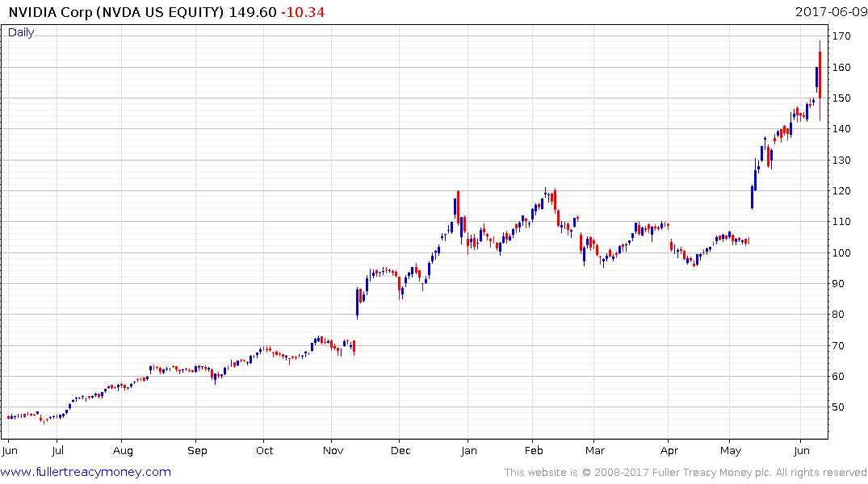Click the red change value -10.34
The width and height of the screenshot is (868, 484).
pyautogui.click(x=303, y=12)
